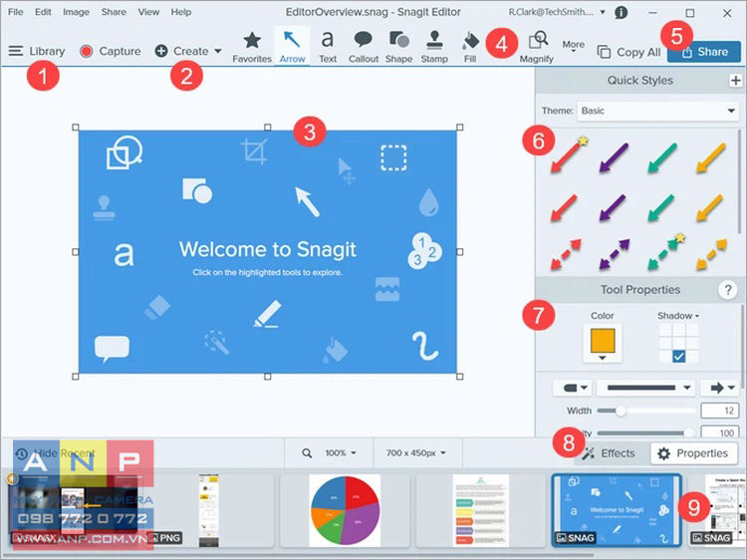Click the Opacity value field showing 100
The height and width of the screenshot is (560, 747).
tap(720, 431)
